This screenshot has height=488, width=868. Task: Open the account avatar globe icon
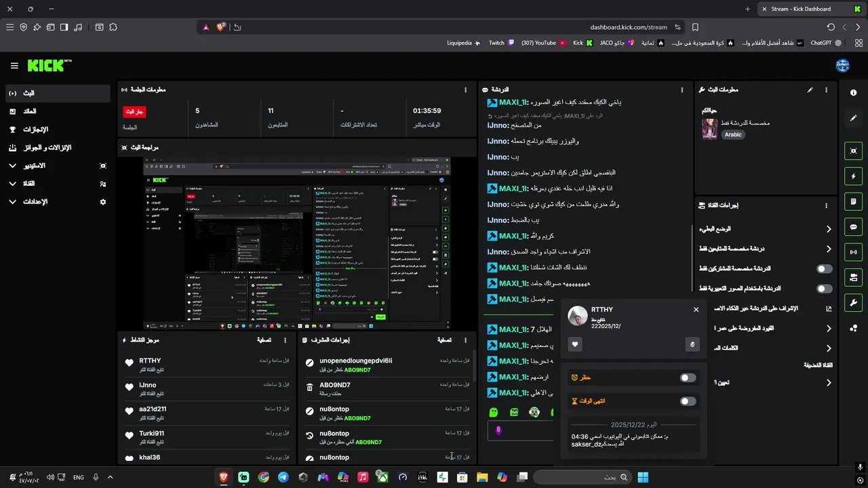(842, 66)
